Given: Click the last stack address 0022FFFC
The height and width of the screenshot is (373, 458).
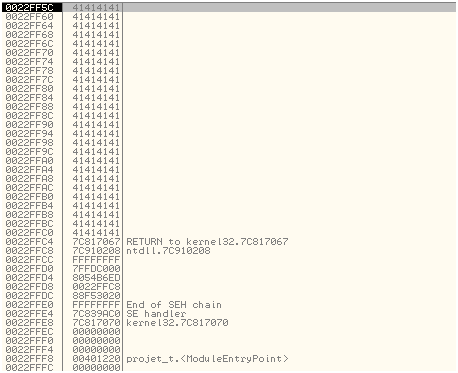Looking at the screenshot, I should [29, 367].
